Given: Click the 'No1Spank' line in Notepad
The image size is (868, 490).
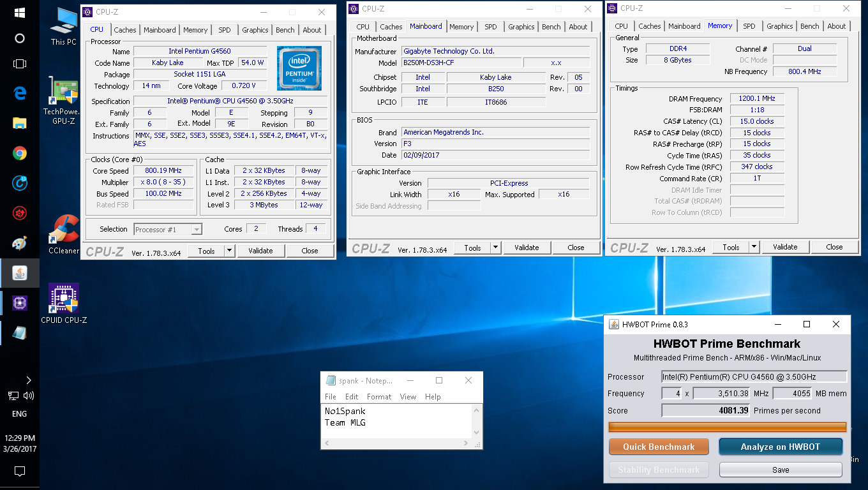Looking at the screenshot, I should pos(345,411).
